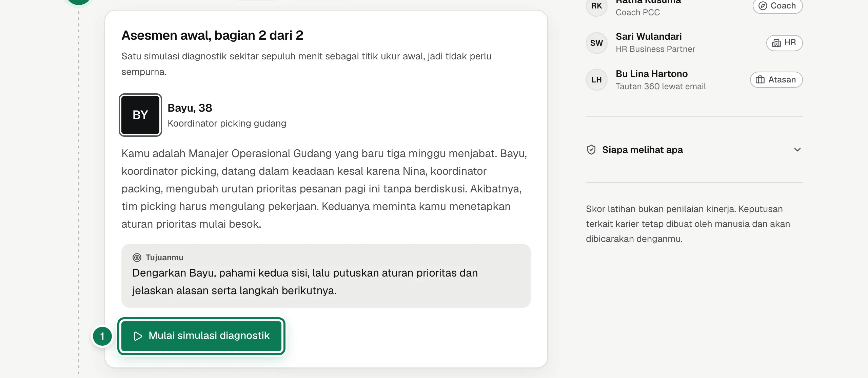Click the text Tautan 360 lewat email
Screen dimensions: 868x378
point(660,87)
